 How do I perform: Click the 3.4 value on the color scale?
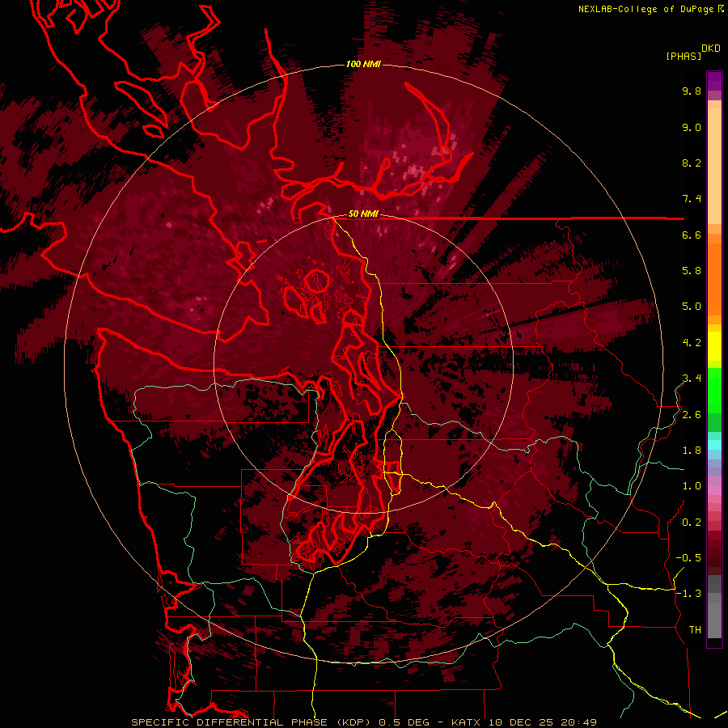coord(692,379)
